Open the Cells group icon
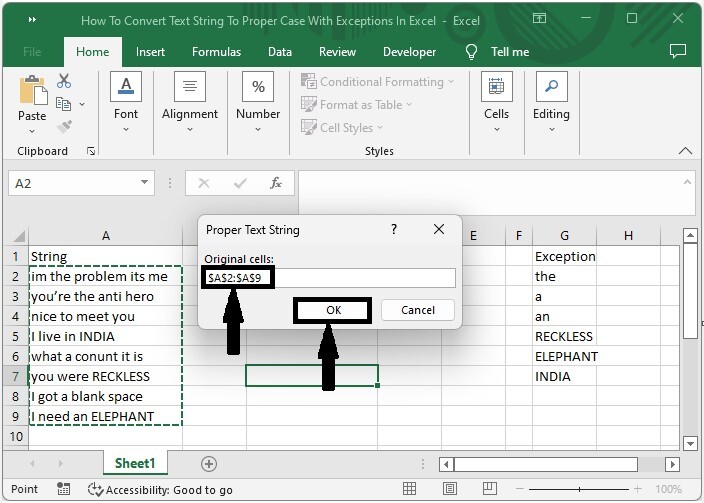Screen dimensions: 704x503 (x=497, y=86)
